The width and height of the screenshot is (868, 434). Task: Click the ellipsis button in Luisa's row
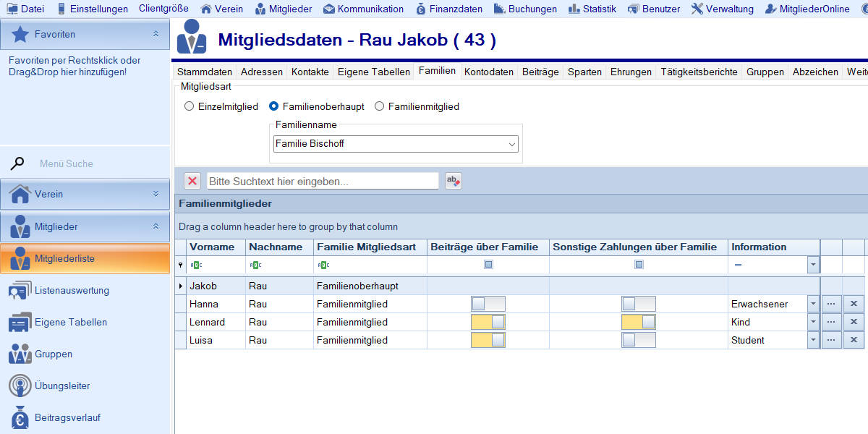(x=831, y=340)
